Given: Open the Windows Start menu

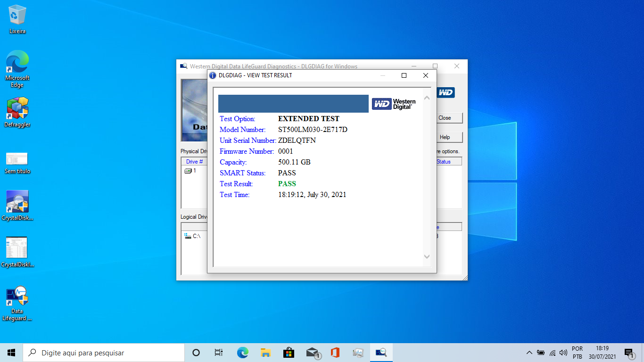Looking at the screenshot, I should click(11, 353).
